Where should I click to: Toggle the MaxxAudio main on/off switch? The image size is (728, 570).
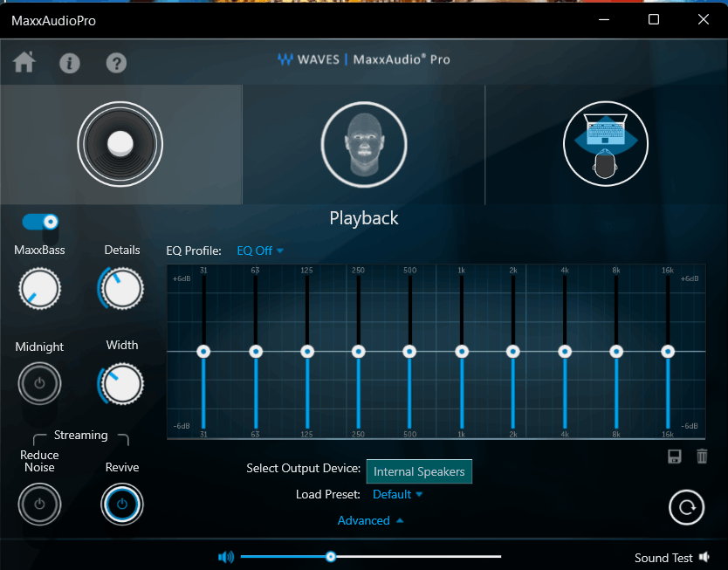(40, 222)
